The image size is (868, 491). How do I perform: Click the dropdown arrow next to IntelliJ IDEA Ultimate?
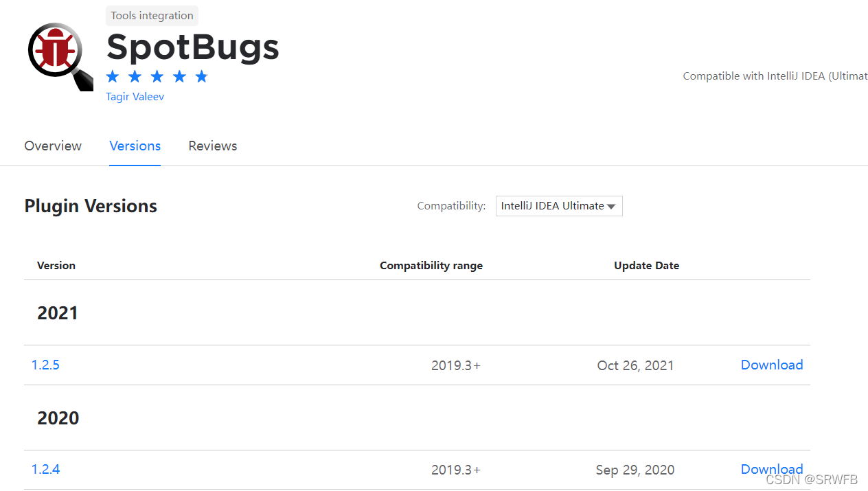pyautogui.click(x=611, y=205)
